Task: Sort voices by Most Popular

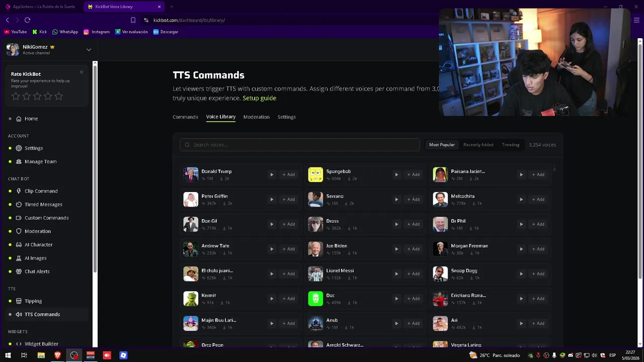Action: [442, 145]
